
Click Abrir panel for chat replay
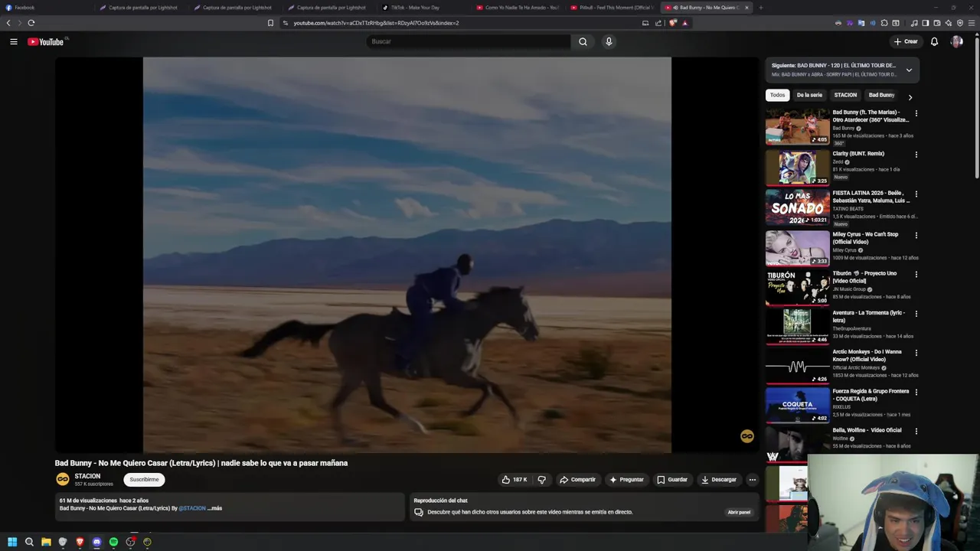tap(739, 512)
